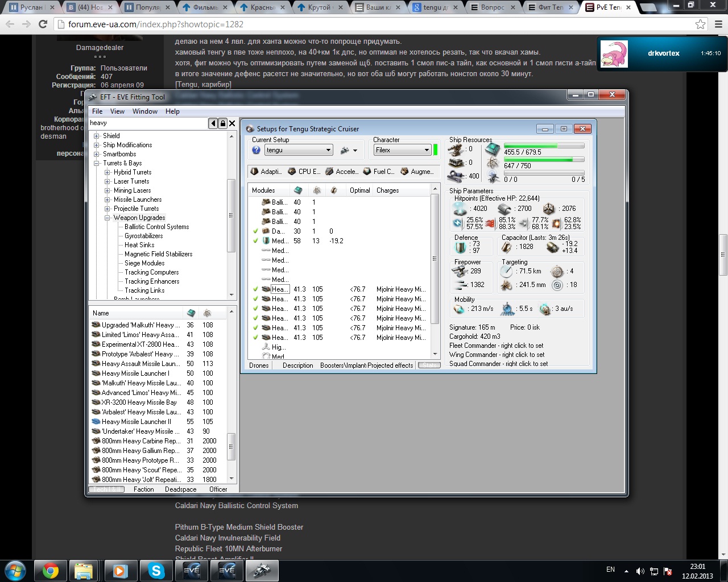
Task: Switch to the Deadspace filter tab
Action: pos(180,489)
